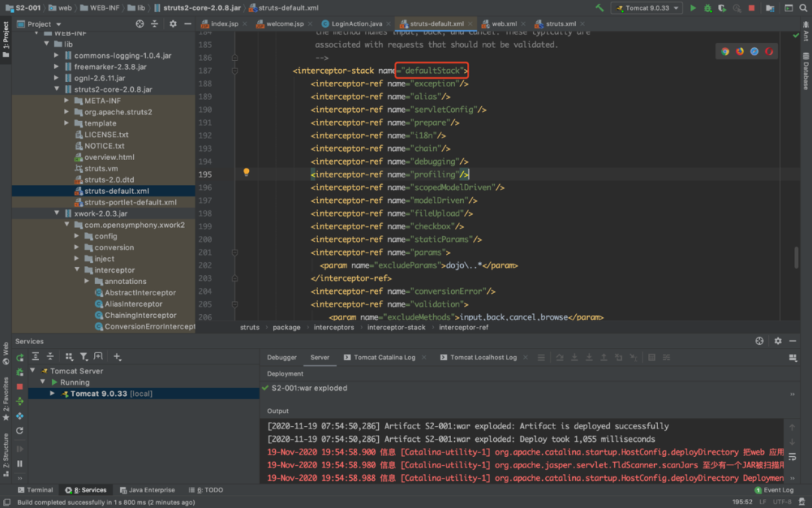812x508 pixels.
Task: Open in Safari browser icon in the editor
Action: coord(754,51)
